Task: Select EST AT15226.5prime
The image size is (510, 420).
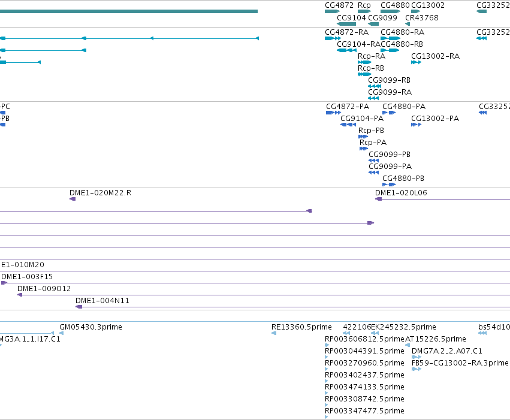Action: (436, 339)
